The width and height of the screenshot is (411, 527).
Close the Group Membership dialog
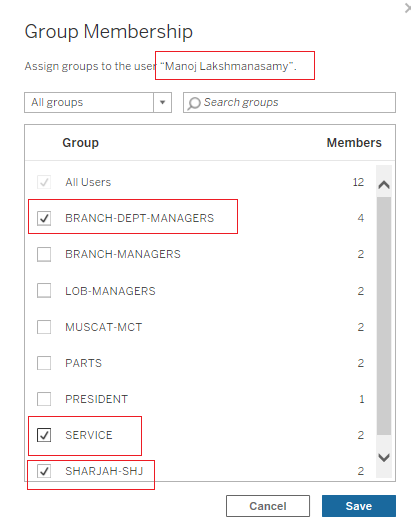point(408,8)
